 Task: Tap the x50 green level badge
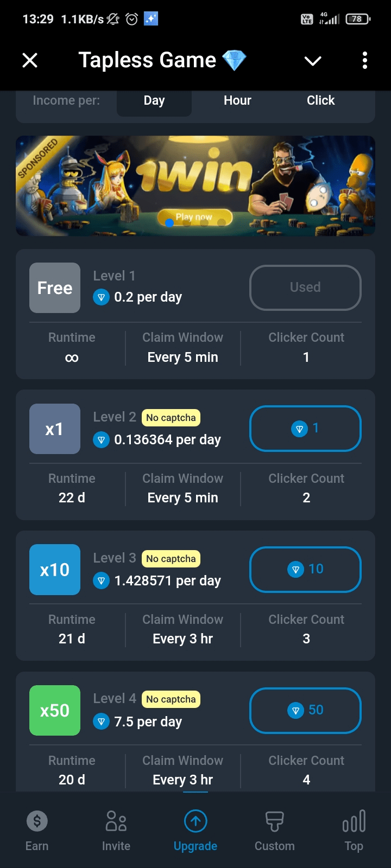click(x=55, y=710)
